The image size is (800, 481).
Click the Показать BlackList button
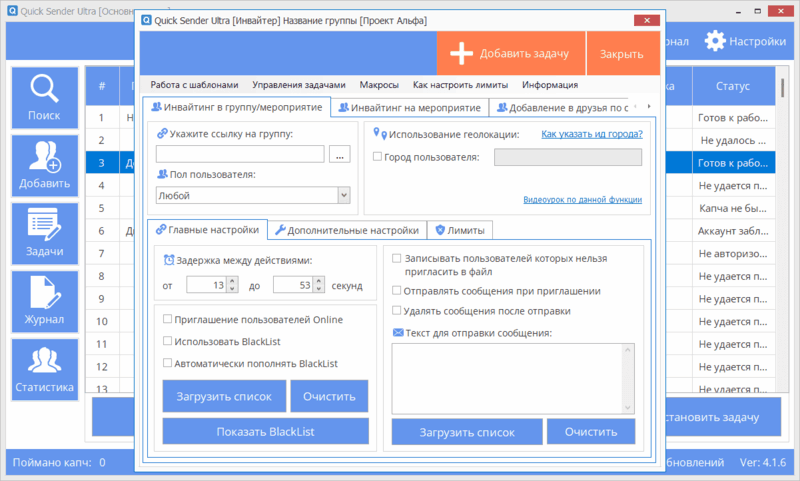tap(265, 432)
